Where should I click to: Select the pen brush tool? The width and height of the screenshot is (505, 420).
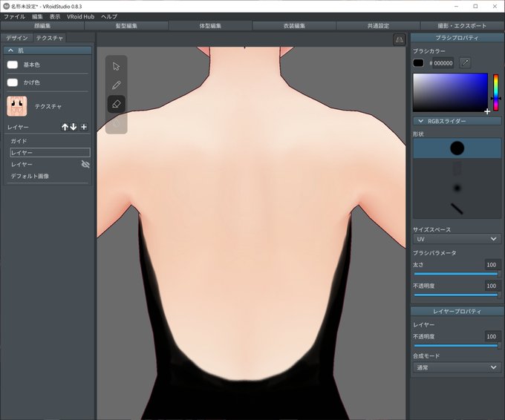click(117, 85)
